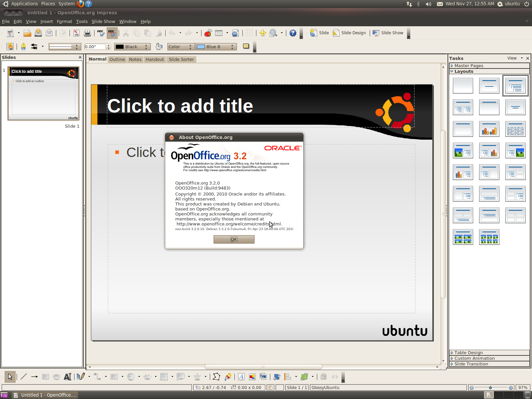Screen dimensions: 532x399
Task: Select the arrow pointer Select tool
Action: [x=10, y=377]
